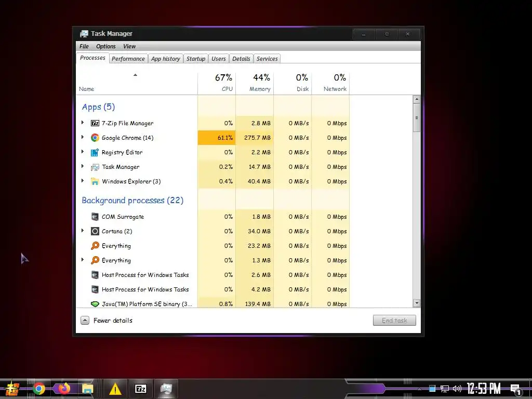Open Google Chrome from the taskbar
532x399 pixels.
38,389
